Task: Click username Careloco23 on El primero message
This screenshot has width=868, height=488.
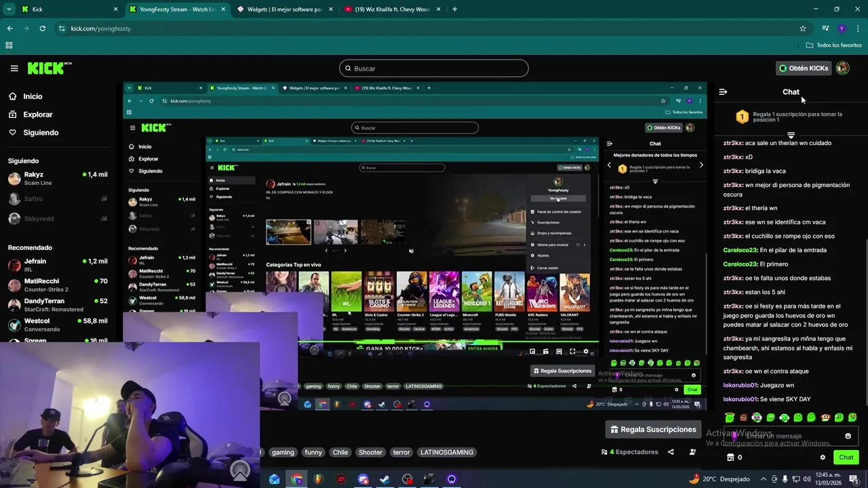Action: pos(740,264)
